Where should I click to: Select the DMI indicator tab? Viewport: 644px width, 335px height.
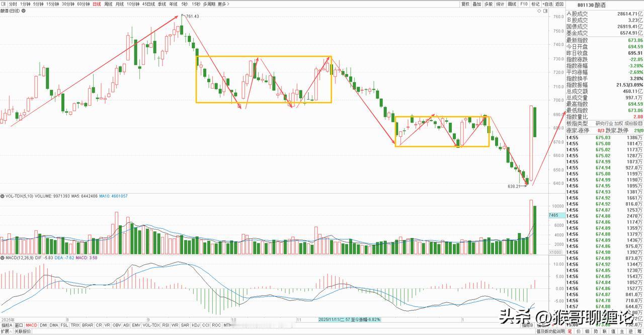tap(43, 325)
